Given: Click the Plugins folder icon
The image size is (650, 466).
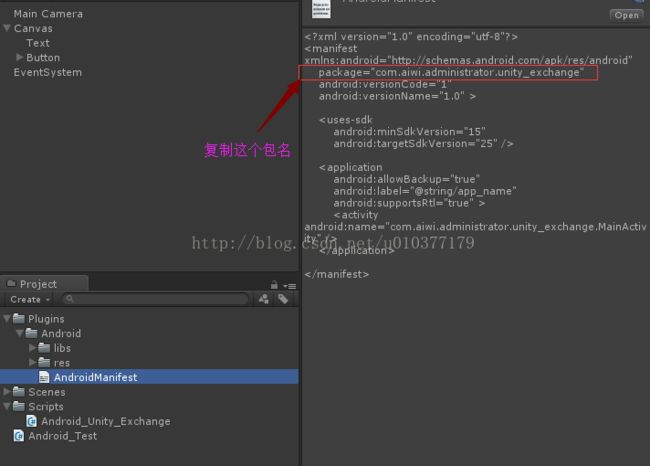Looking at the screenshot, I should (x=19, y=318).
